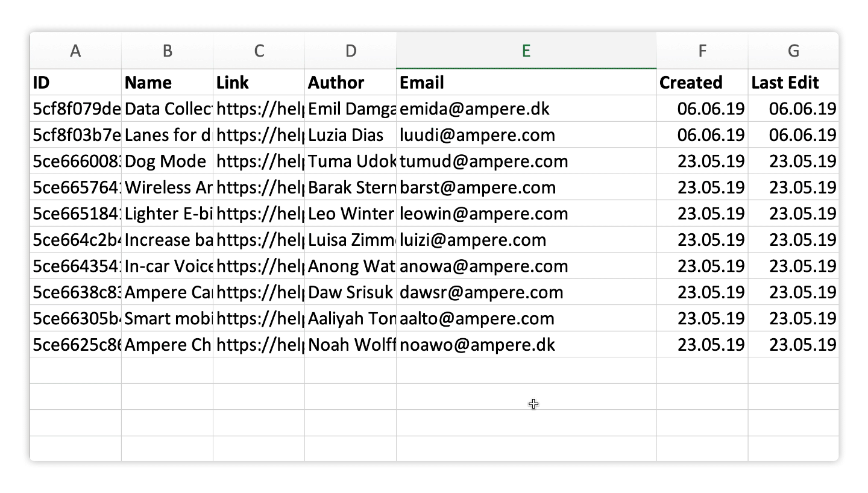Click the emida@ampere.dk email cell

(526, 108)
